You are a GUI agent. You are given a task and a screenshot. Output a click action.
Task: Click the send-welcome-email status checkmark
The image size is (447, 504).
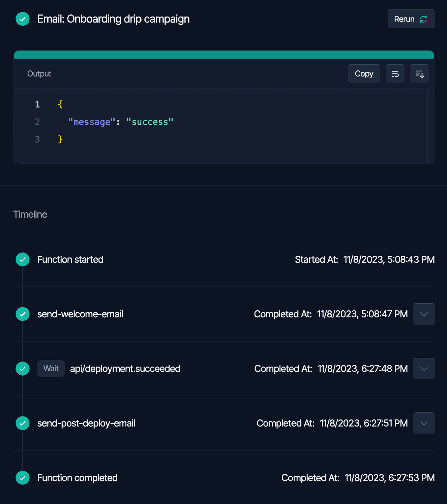click(x=23, y=314)
